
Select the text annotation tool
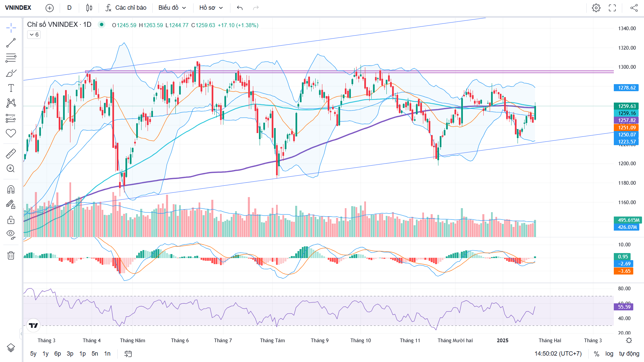11,88
